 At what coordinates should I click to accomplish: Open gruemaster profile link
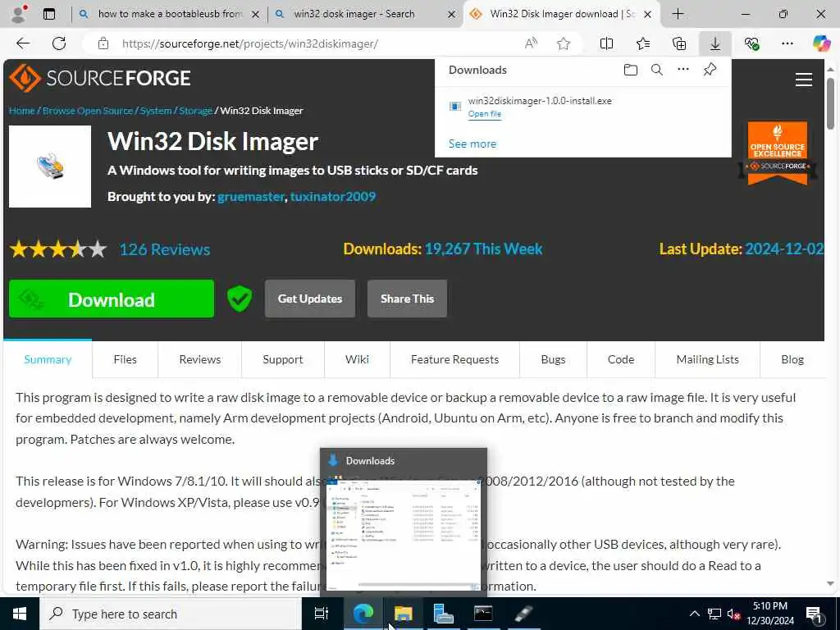click(251, 197)
